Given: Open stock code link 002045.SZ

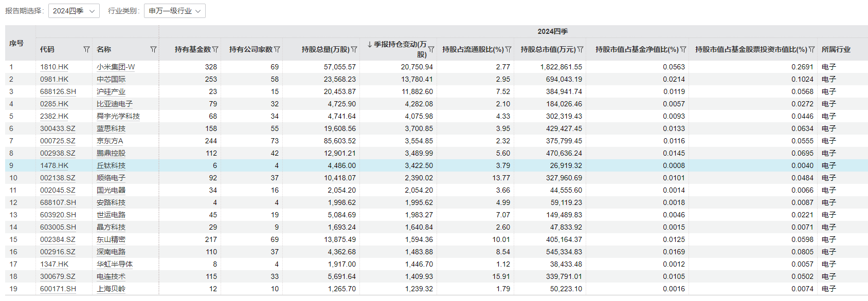Looking at the screenshot, I should (x=58, y=190).
